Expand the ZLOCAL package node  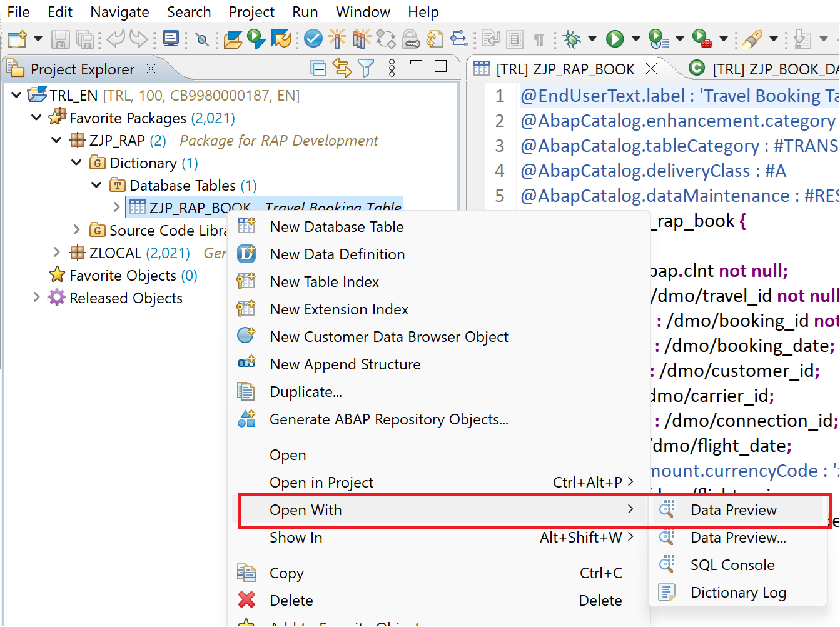click(56, 252)
